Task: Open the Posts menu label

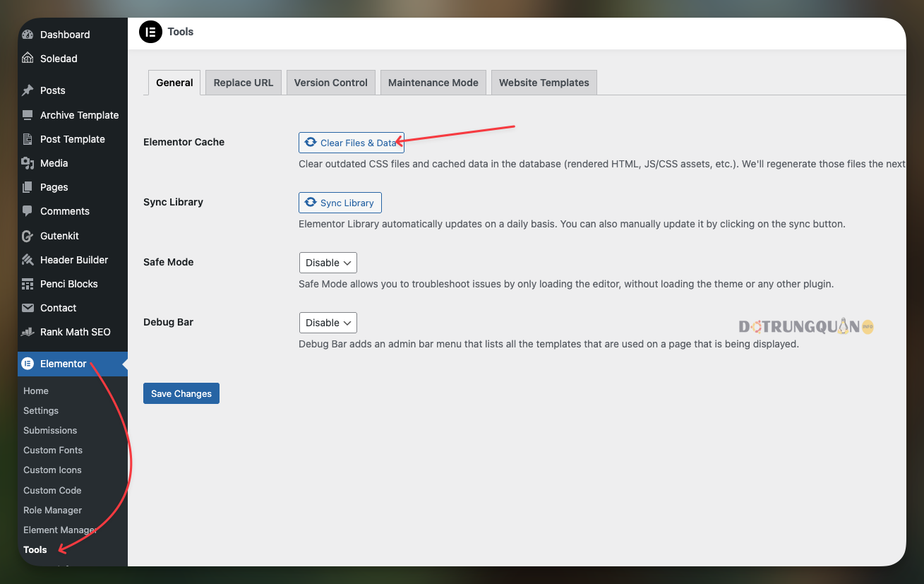Action: coord(53,90)
